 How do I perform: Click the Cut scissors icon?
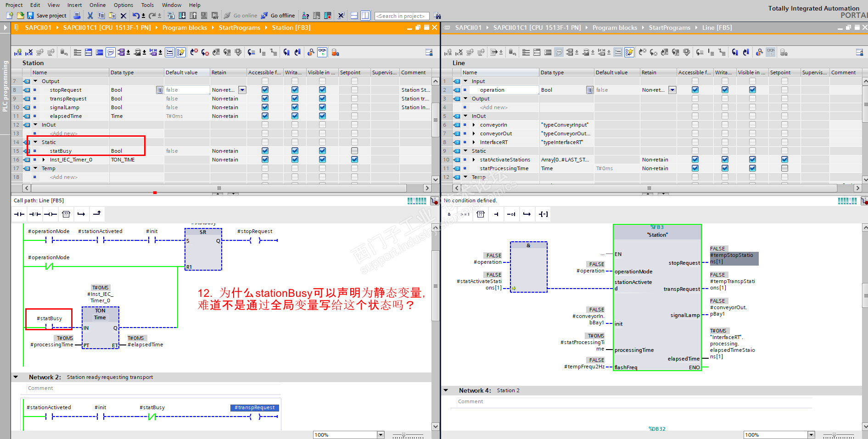pos(90,16)
